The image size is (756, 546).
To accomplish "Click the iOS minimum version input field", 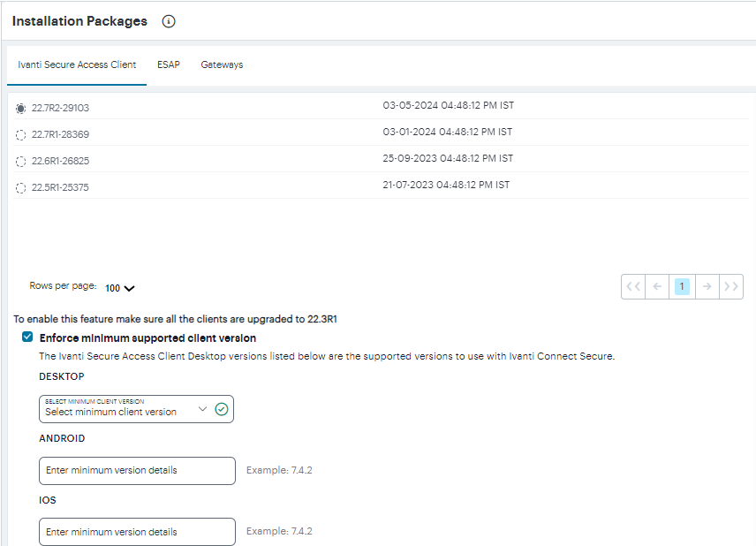I will point(138,532).
